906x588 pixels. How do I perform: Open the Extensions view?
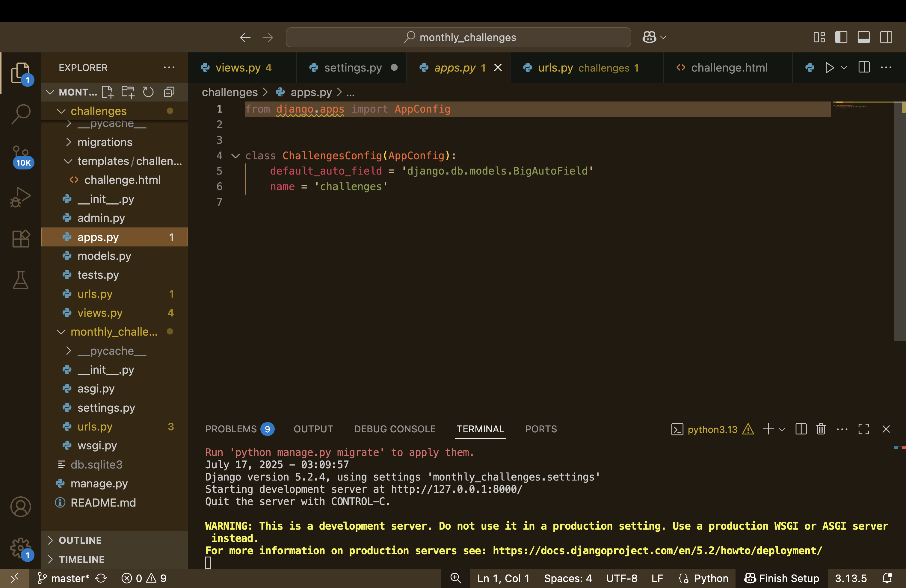coord(21,239)
